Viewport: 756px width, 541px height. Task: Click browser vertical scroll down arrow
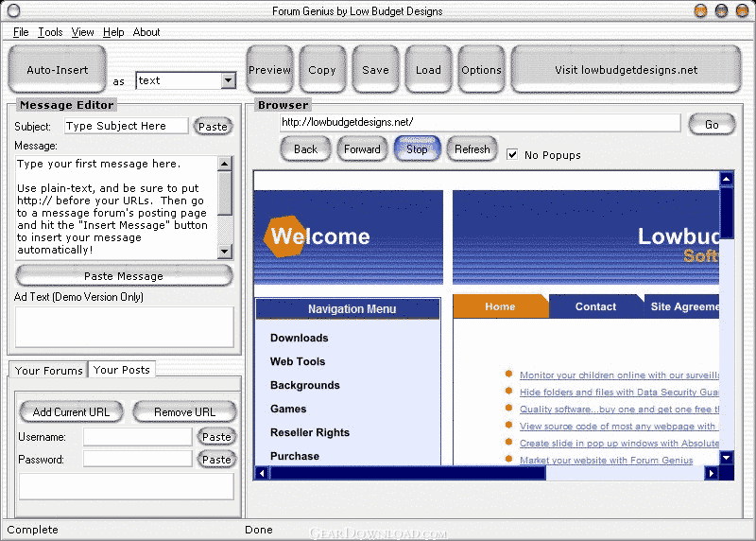[x=727, y=457]
